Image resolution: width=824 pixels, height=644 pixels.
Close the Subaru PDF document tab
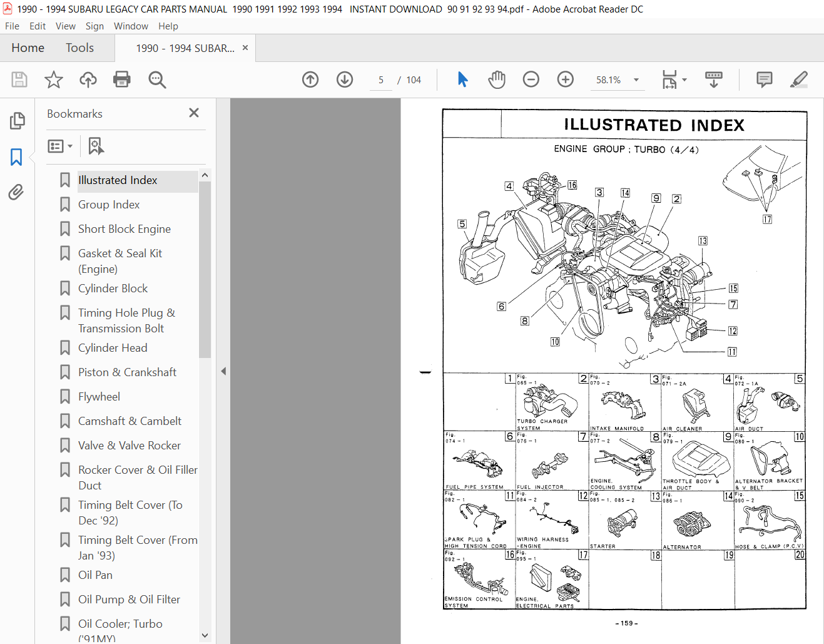245,48
